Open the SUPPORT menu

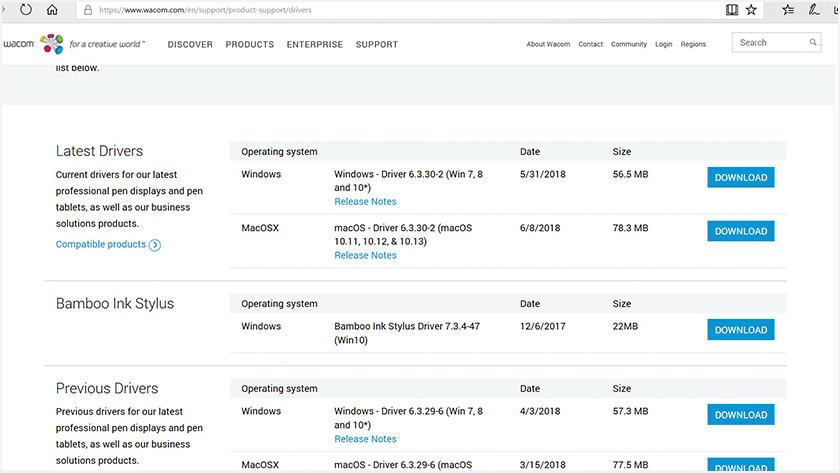coord(376,45)
